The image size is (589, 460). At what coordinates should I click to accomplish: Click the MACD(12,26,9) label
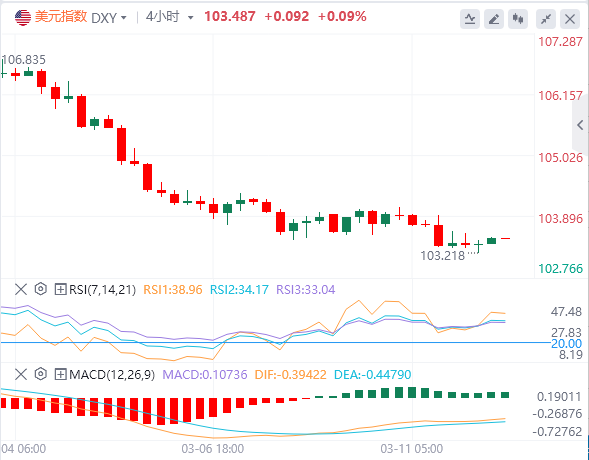(112, 375)
